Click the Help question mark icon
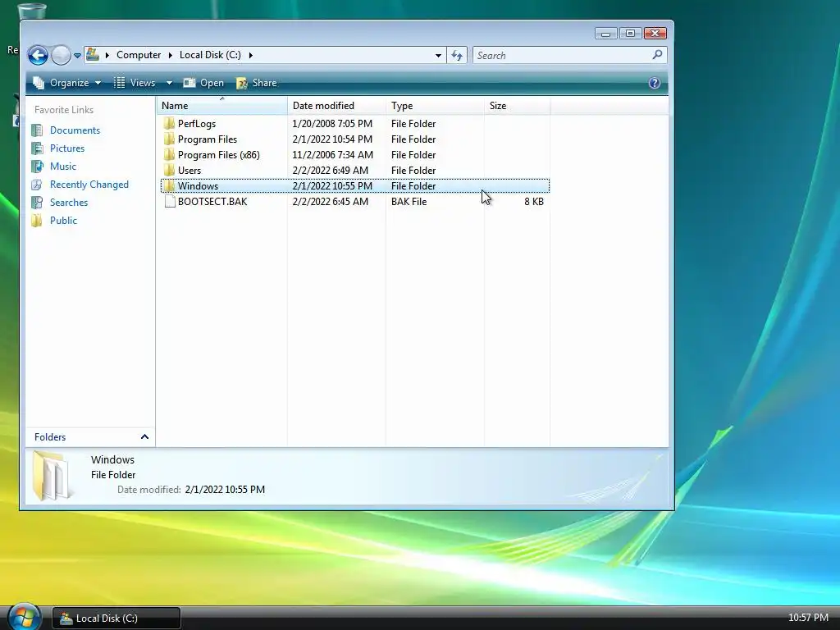Screen dimensions: 840x630 654,83
